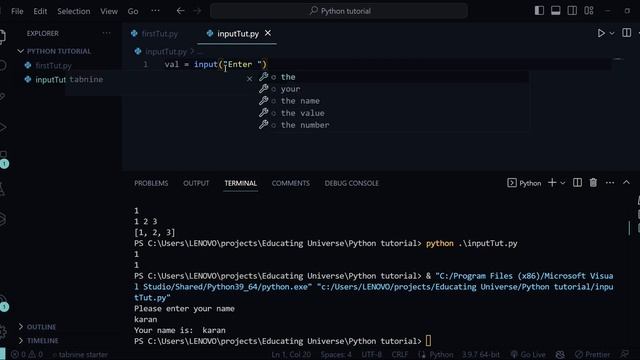Toggle the primary side bar layout icon
The image size is (640, 360).
[539, 11]
